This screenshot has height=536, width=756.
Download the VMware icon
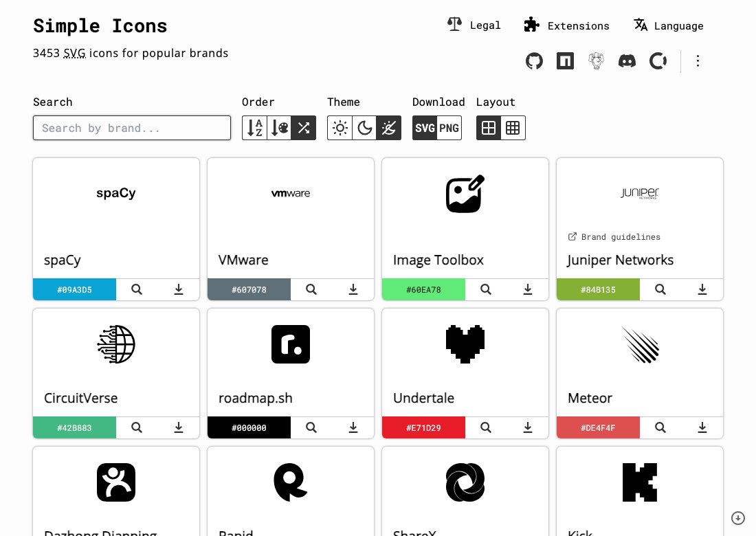coord(353,290)
